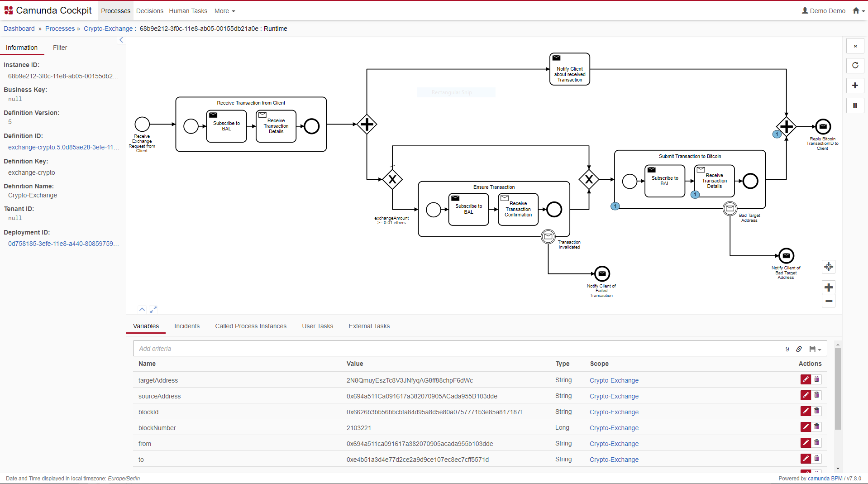868x484 pixels.
Task: Edit the targetAddress variable
Action: tap(806, 379)
